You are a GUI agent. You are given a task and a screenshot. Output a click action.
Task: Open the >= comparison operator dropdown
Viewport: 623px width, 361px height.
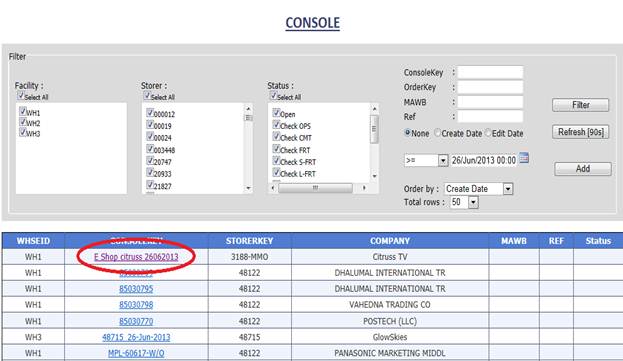426,160
